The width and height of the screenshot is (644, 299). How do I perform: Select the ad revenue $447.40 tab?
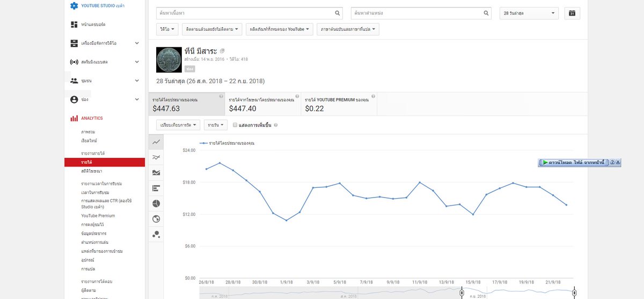coord(263,104)
